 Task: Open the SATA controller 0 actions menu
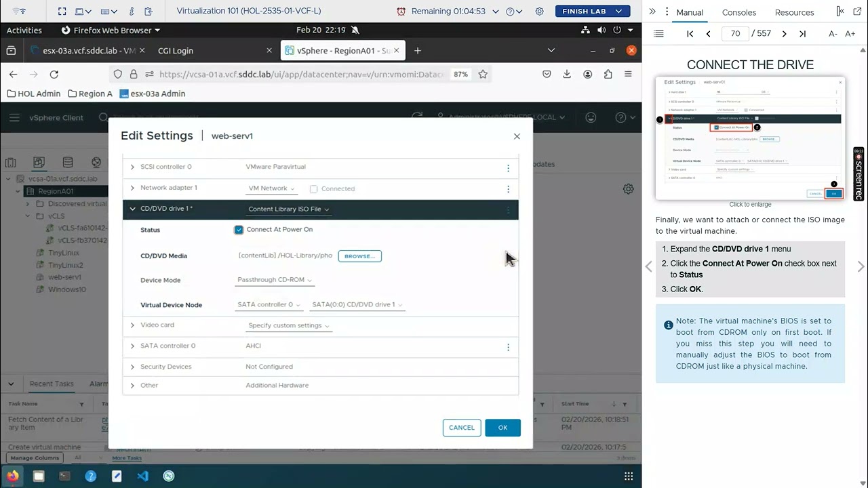pos(508,347)
